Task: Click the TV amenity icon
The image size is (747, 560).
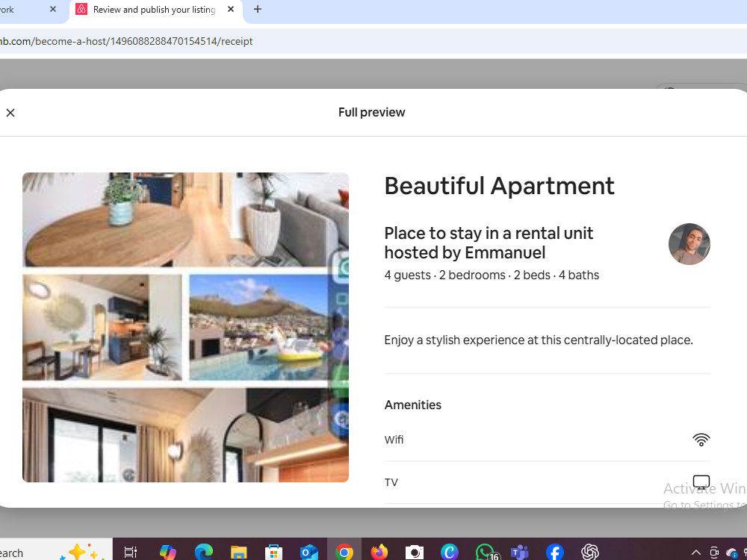Action: coord(701,482)
